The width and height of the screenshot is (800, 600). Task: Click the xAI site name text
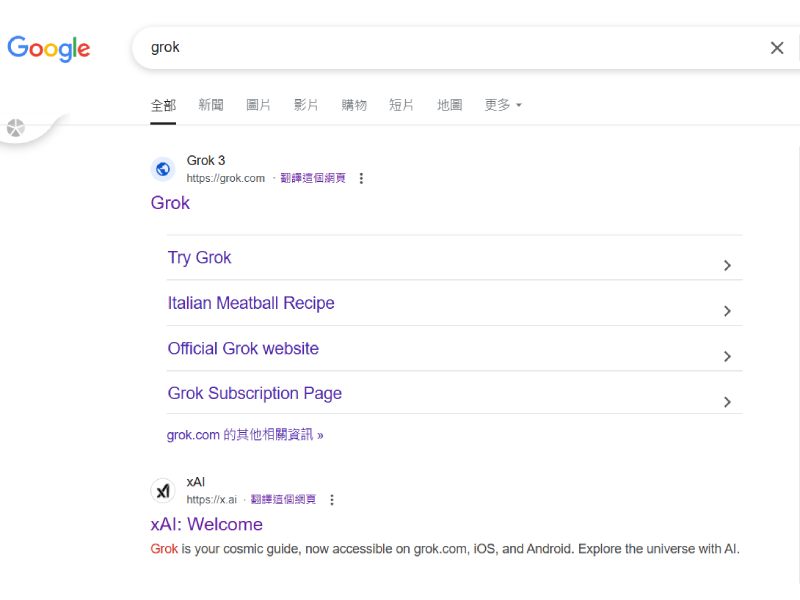coord(196,482)
